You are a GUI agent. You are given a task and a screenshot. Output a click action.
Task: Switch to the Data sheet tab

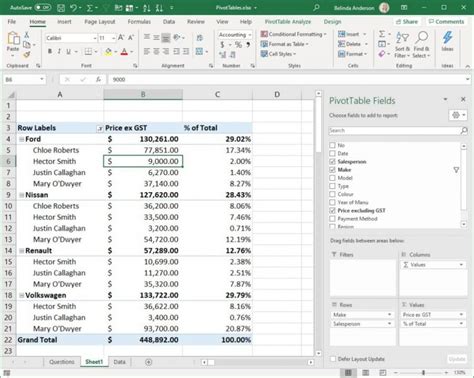click(119, 362)
